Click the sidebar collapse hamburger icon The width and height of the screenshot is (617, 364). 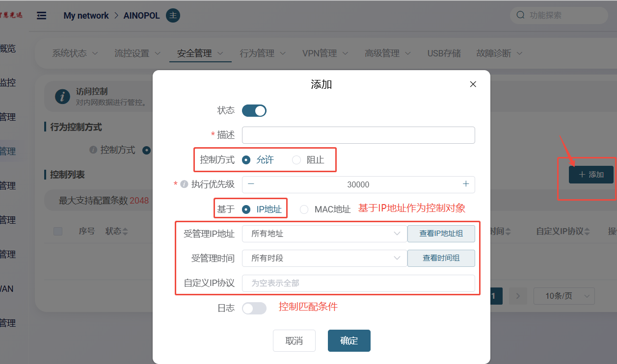pyautogui.click(x=42, y=16)
